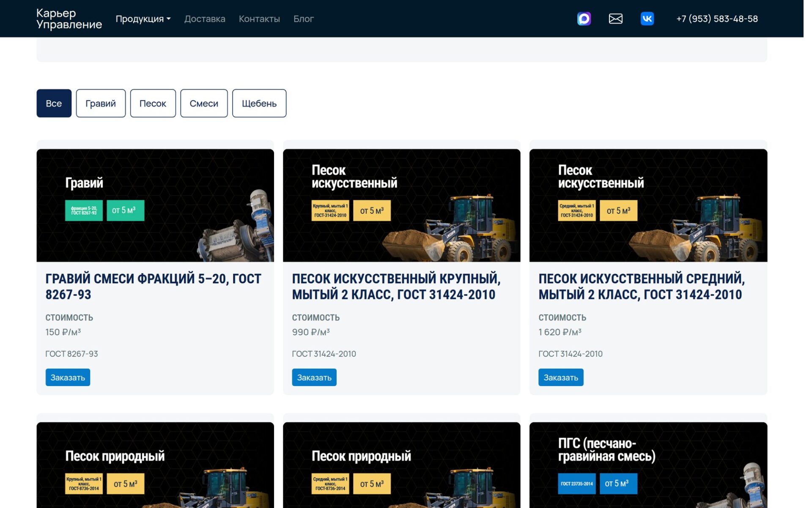
Task: Click the Карьер Управление logo
Action: [x=69, y=19]
